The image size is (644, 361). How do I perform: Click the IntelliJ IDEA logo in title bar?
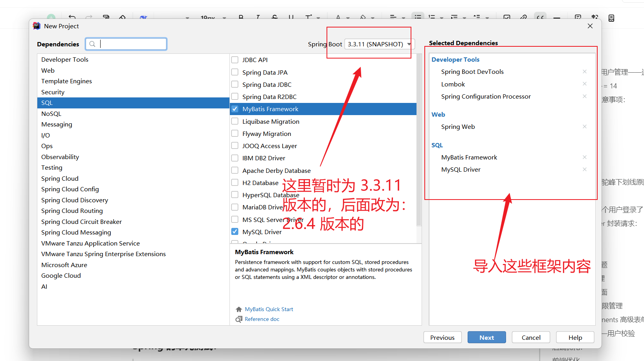[37, 26]
